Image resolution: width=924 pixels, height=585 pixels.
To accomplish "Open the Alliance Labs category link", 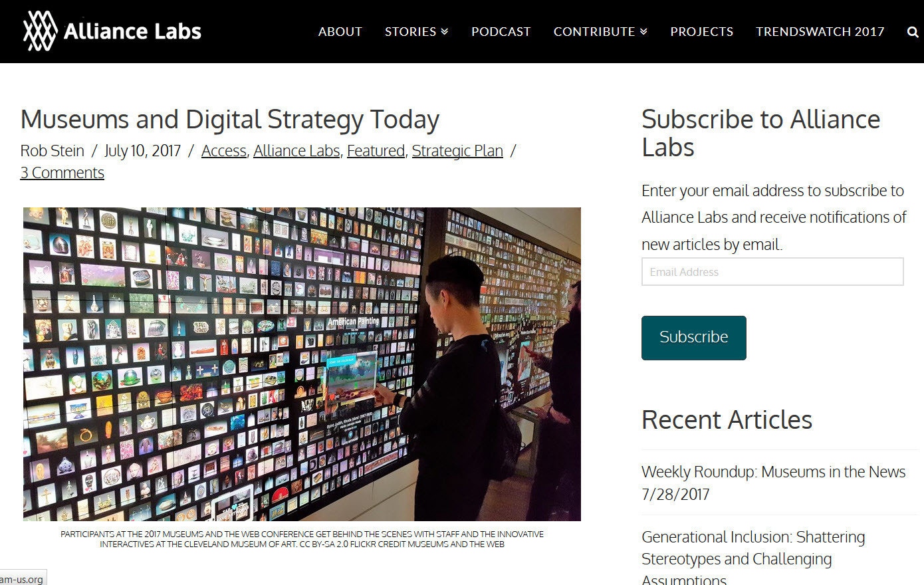I will 296,151.
